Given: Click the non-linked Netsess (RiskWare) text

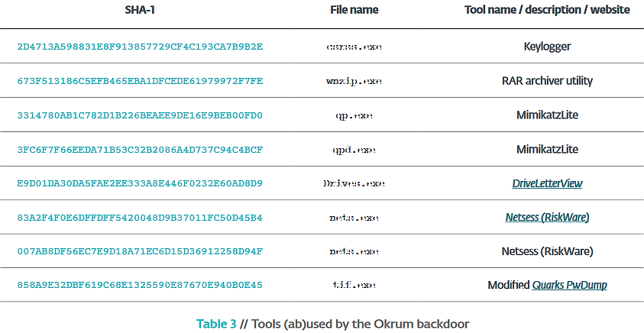Looking at the screenshot, I should 547,251.
